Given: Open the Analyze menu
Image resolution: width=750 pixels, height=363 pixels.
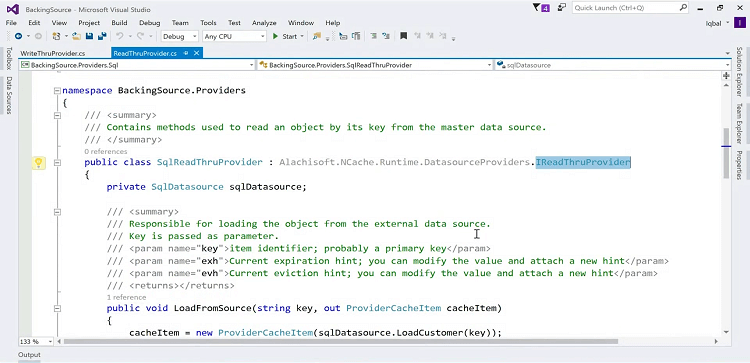Looking at the screenshot, I should 264,22.
